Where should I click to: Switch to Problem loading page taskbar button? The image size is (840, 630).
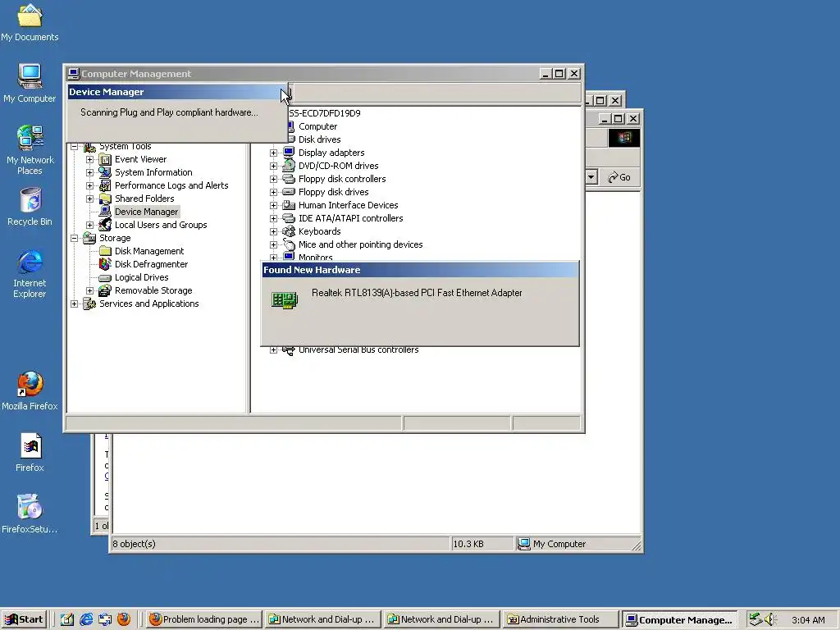(x=204, y=619)
